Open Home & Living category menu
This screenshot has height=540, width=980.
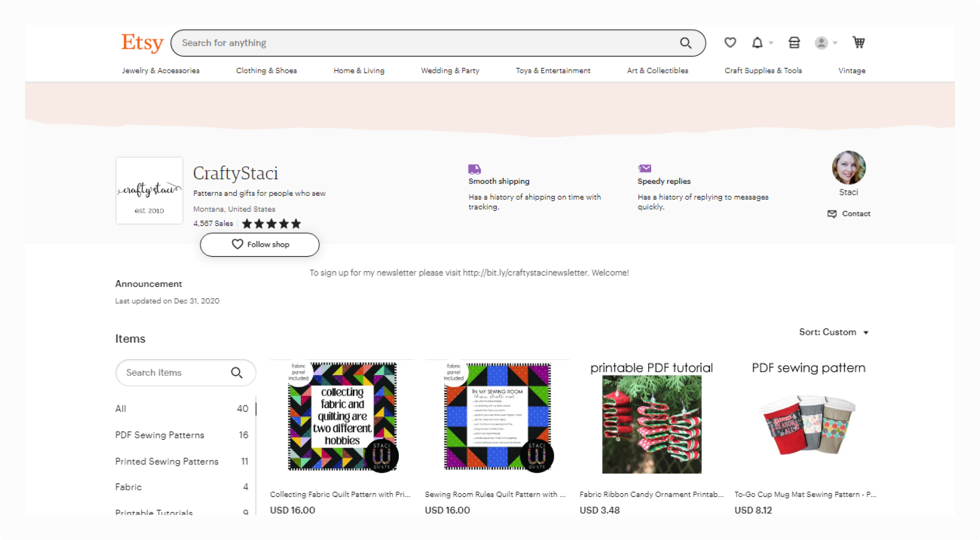point(359,70)
